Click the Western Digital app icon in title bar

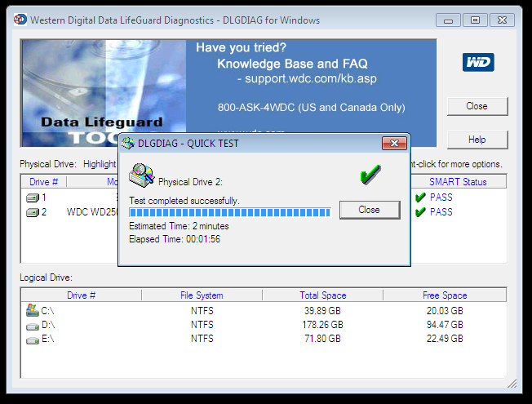coord(20,20)
